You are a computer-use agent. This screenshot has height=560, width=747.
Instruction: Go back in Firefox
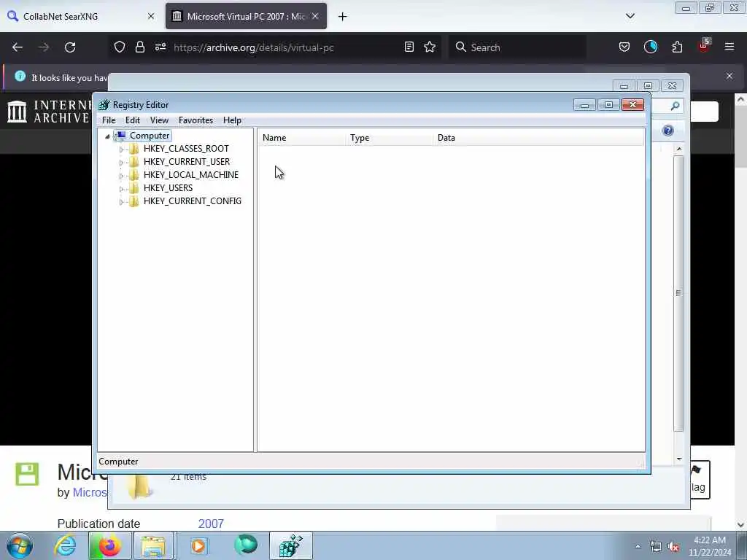coord(18,47)
